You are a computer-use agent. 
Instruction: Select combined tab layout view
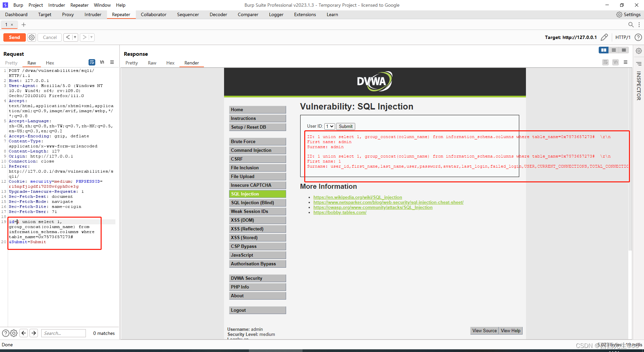tap(624, 50)
